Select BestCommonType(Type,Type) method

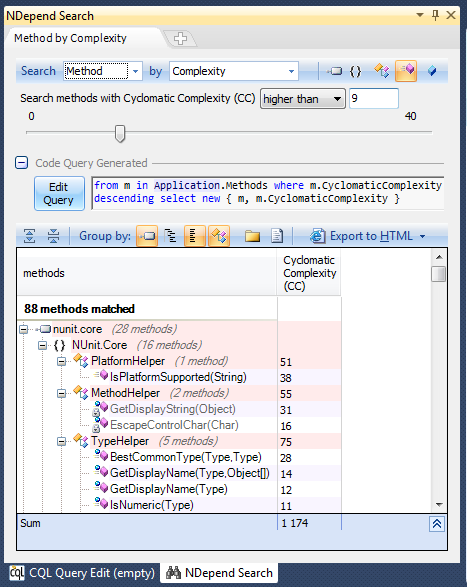click(x=179, y=457)
